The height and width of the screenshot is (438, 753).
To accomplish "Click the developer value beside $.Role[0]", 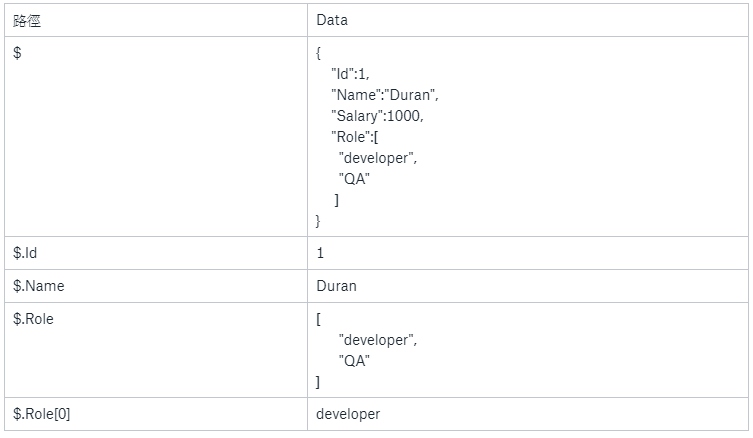I will click(x=348, y=414).
